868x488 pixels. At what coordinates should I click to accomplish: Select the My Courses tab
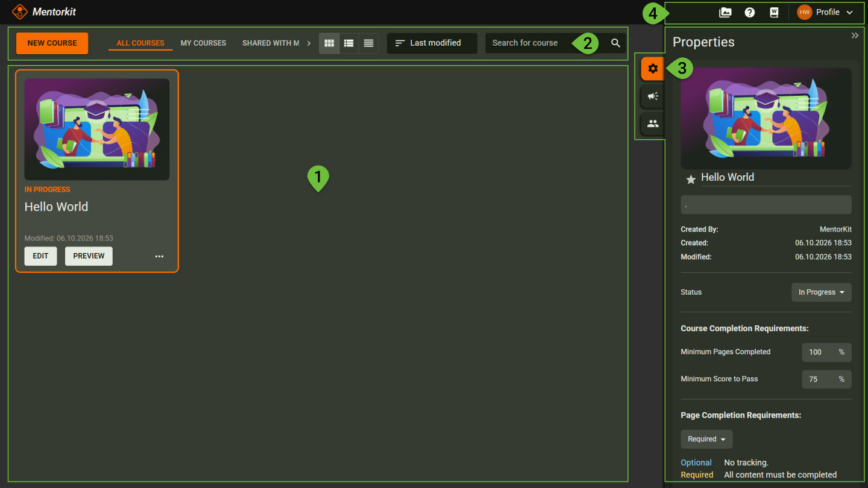tap(203, 43)
